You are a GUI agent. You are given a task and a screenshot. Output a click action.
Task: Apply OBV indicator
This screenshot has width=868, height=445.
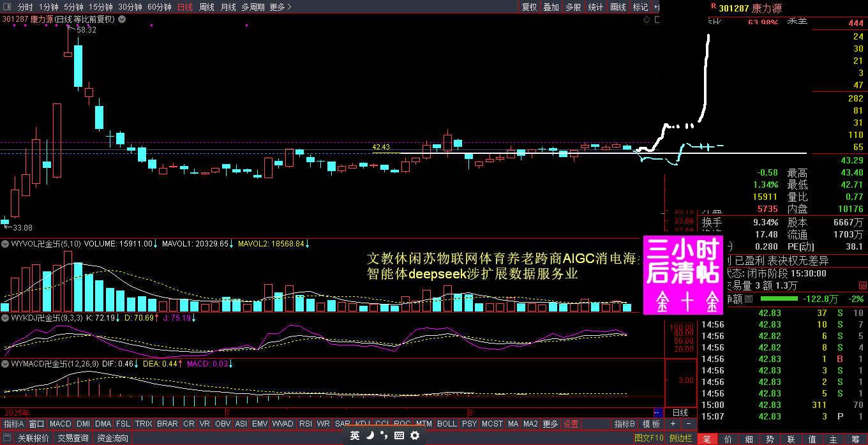(x=223, y=424)
